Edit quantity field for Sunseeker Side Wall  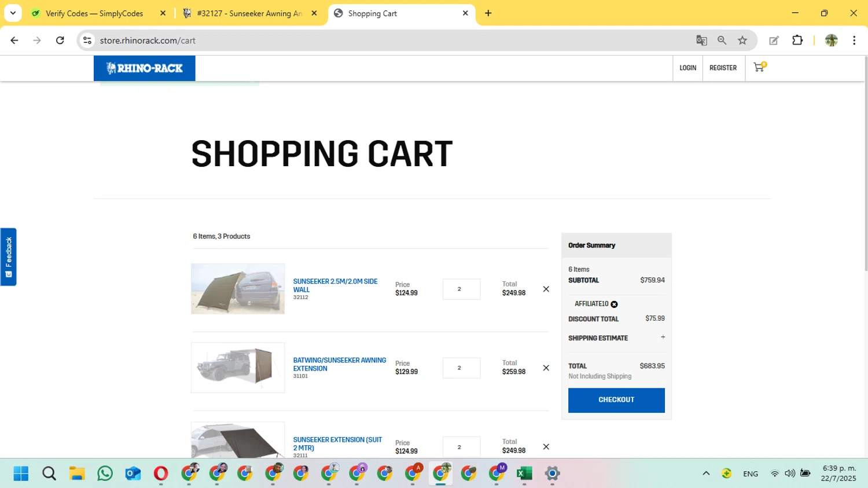click(461, 289)
